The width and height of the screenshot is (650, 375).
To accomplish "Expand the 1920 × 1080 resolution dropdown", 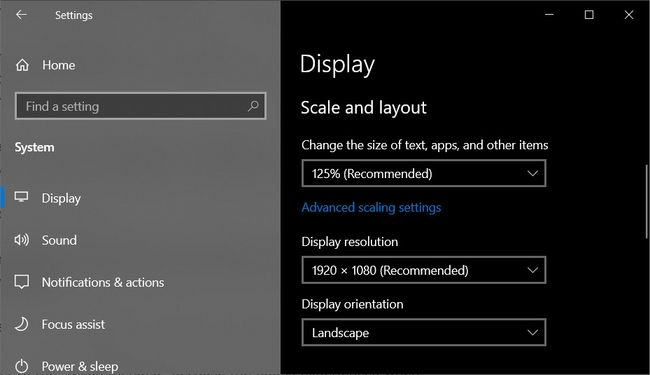I will [x=424, y=270].
